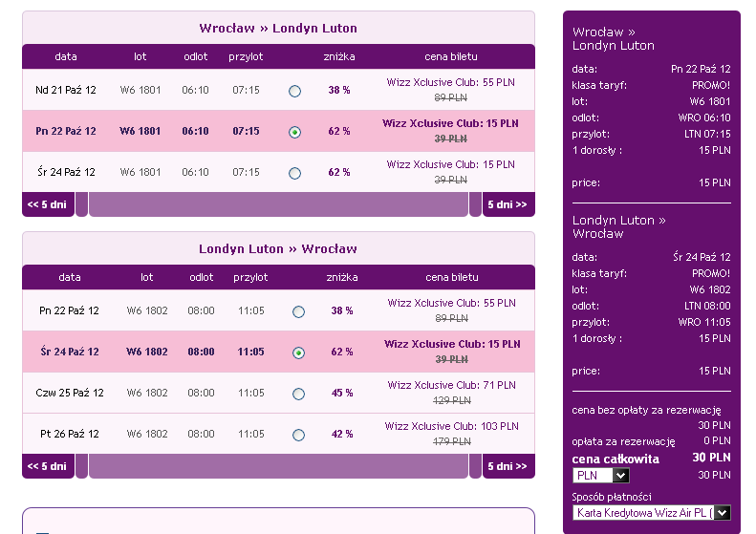Go back 5 days for Wrocław–Luton flights
Viewport: 756px width, 534px height.
click(48, 204)
